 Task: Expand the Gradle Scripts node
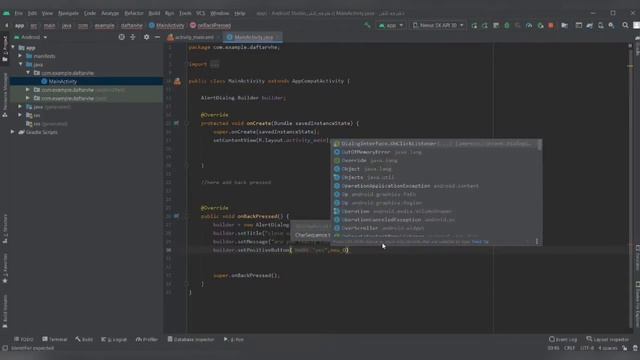[x=13, y=132]
